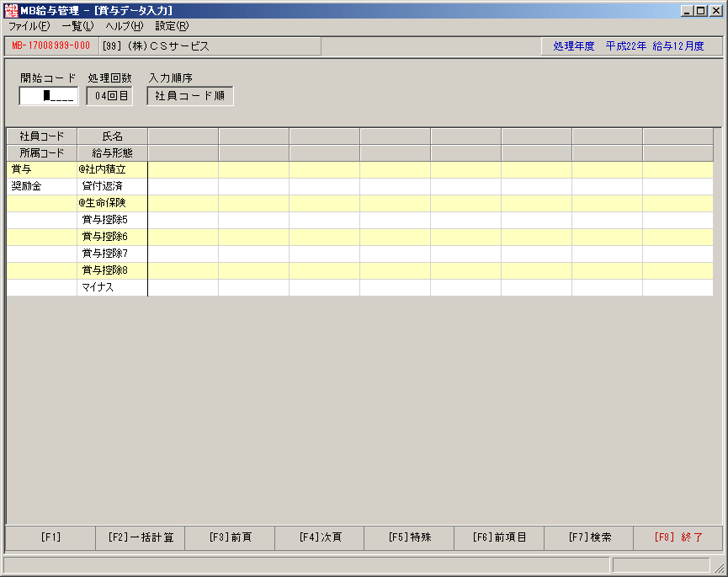Click the 所属コード header cell

click(x=42, y=153)
